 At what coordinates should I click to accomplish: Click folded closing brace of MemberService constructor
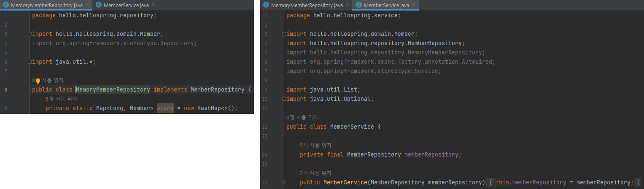[638, 182]
